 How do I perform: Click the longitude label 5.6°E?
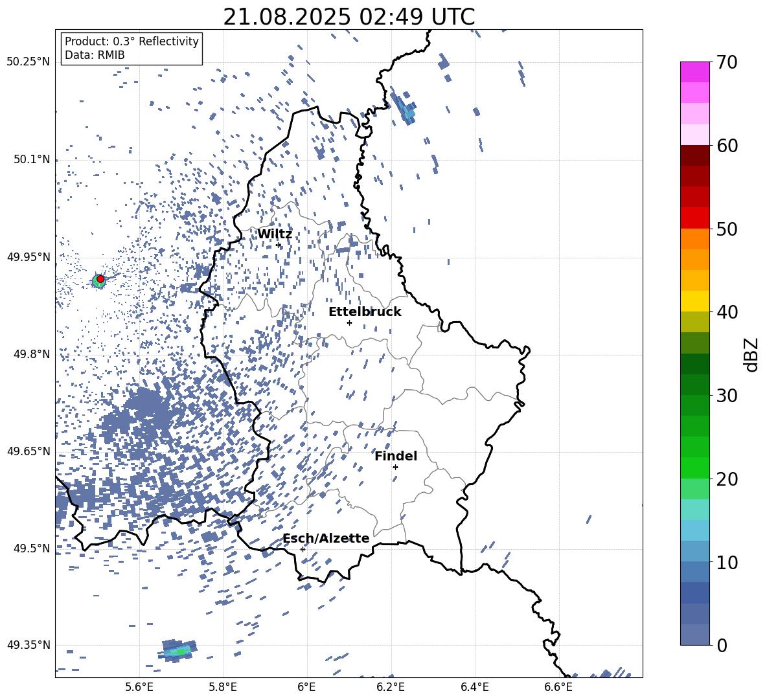139,687
